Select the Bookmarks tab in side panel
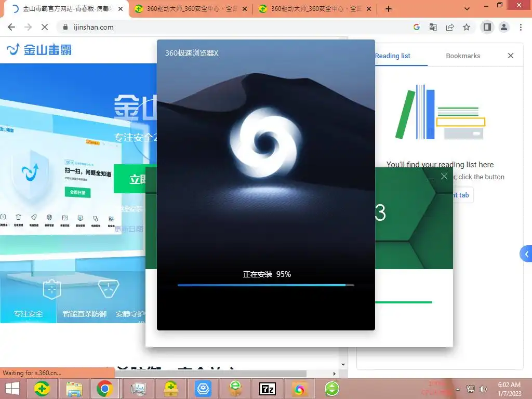Image resolution: width=532 pixels, height=399 pixels. 463,56
